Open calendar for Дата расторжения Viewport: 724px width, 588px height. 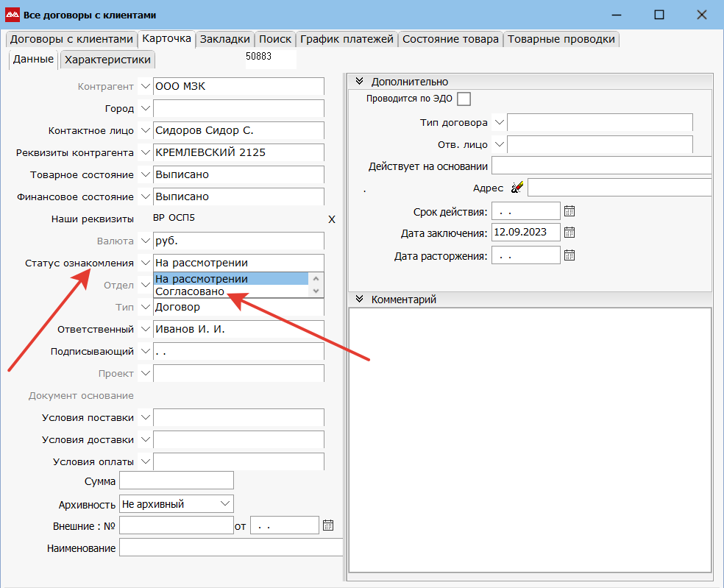pos(569,255)
